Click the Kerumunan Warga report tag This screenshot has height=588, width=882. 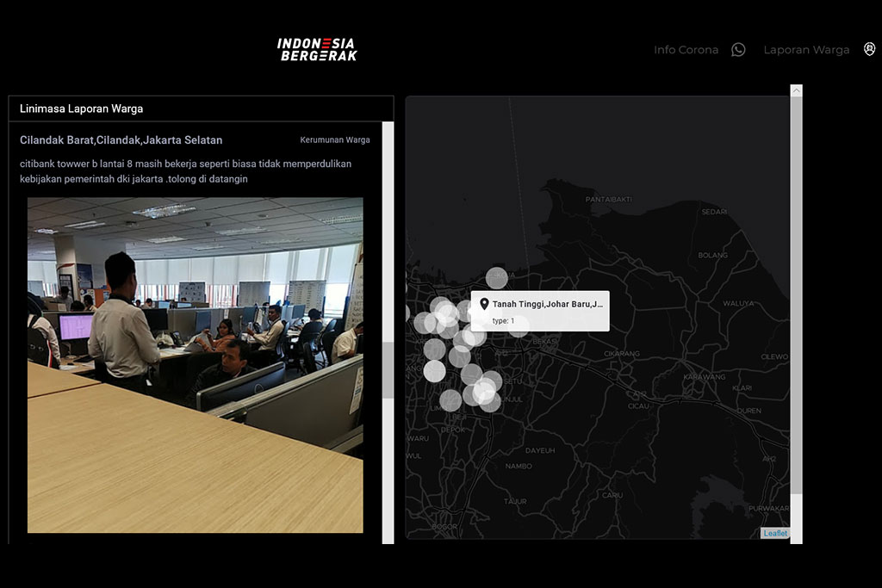click(335, 139)
